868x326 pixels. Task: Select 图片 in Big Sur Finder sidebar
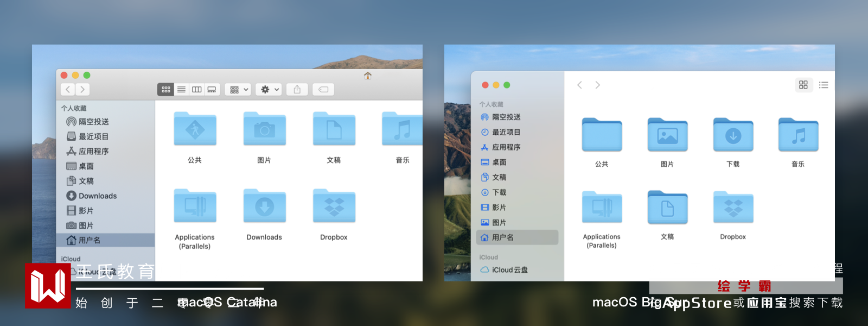(x=494, y=222)
